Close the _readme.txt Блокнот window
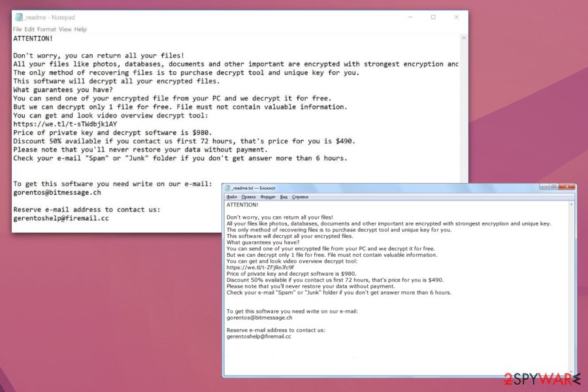Image resolution: width=588 pixels, height=392 pixels. click(x=567, y=187)
